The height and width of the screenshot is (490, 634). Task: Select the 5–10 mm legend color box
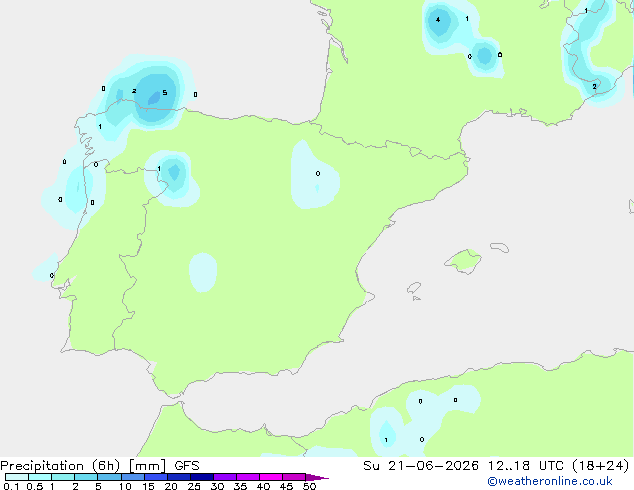(x=109, y=477)
